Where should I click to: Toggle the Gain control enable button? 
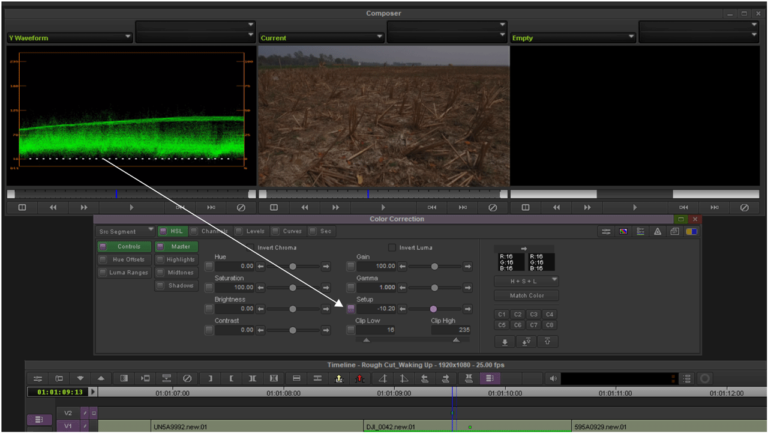[351, 266]
